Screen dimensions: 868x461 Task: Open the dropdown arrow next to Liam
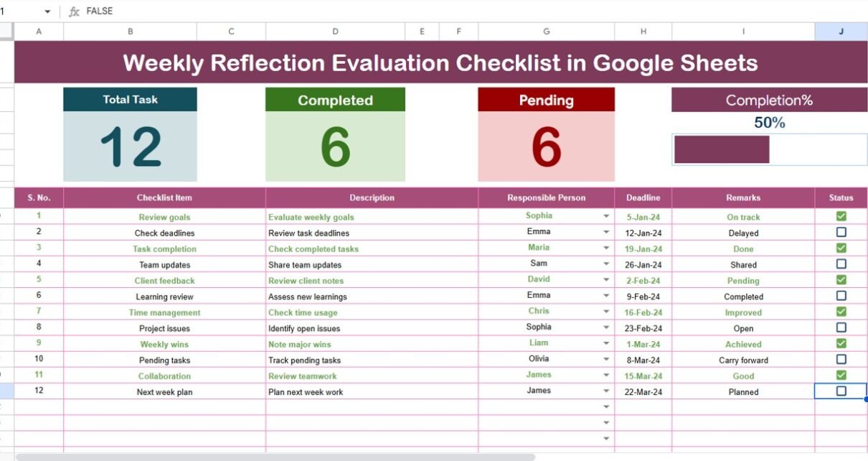(x=606, y=344)
